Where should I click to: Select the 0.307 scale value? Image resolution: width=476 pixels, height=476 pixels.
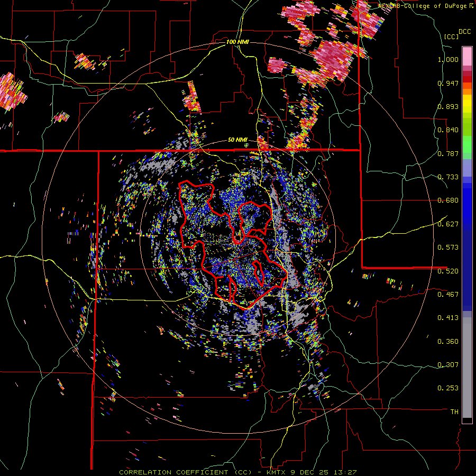point(448,364)
